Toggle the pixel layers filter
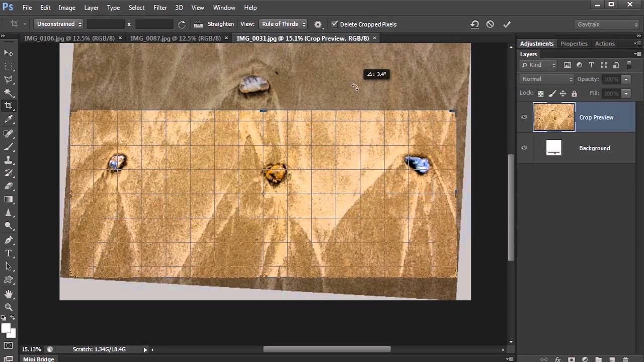The image size is (644, 362). click(568, 65)
